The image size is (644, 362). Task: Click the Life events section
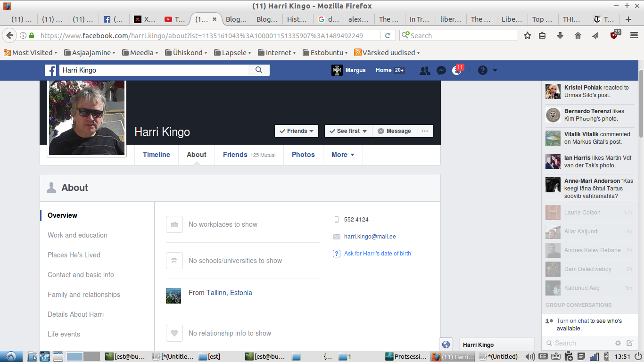[x=64, y=334]
